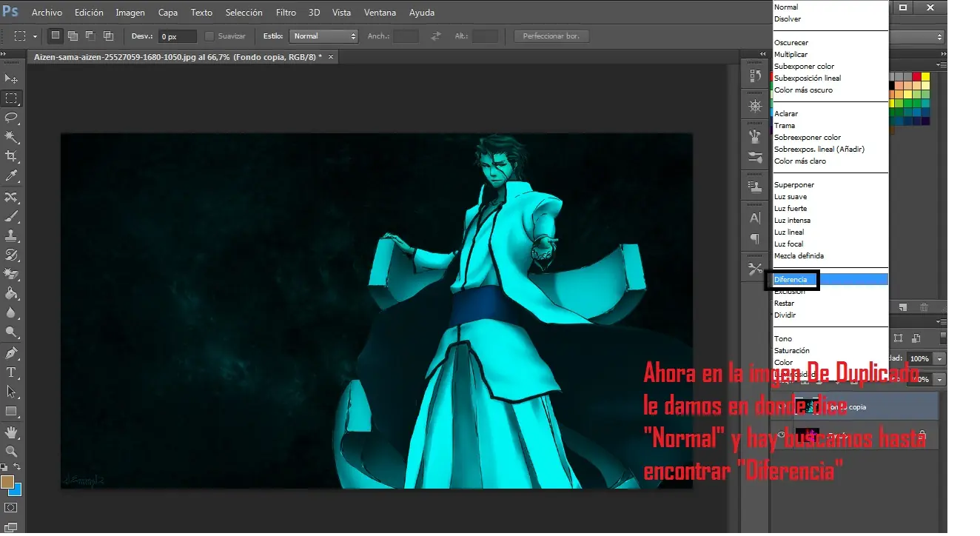
Task: Select the Lasso tool
Action: pyautogui.click(x=11, y=118)
